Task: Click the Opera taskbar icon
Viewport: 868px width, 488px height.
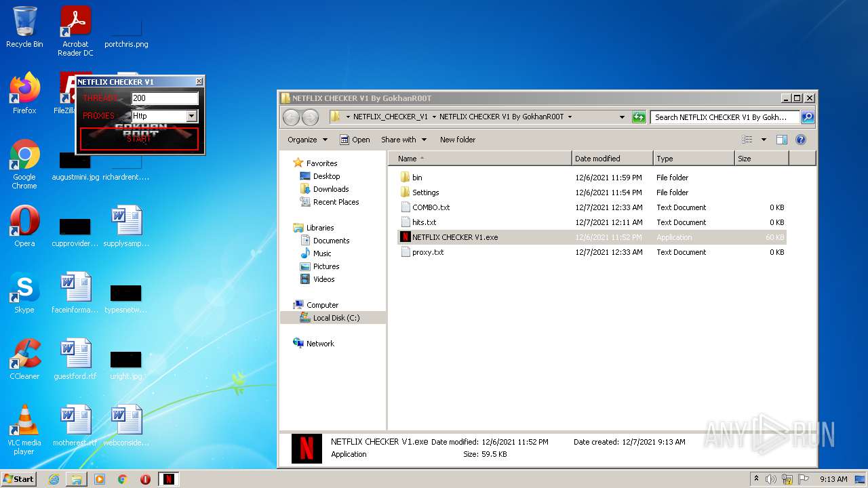Action: click(145, 479)
